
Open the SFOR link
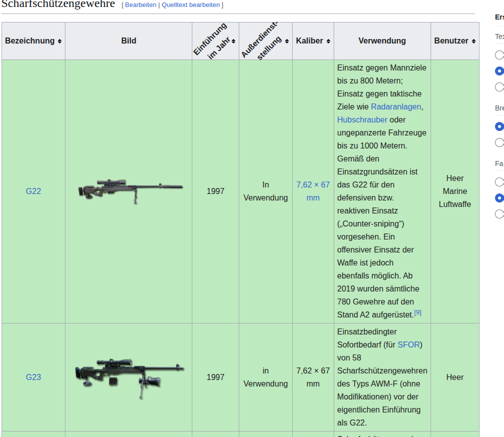pyautogui.click(x=409, y=344)
